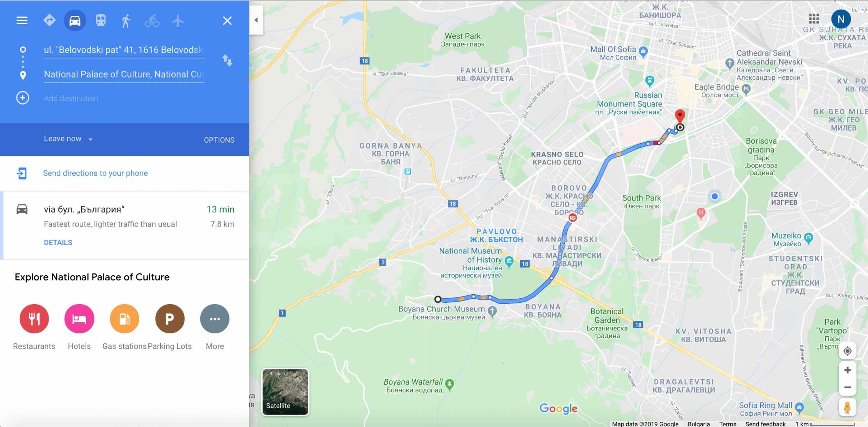Select the transit travel mode icon
The height and width of the screenshot is (427, 868).
coord(101,20)
